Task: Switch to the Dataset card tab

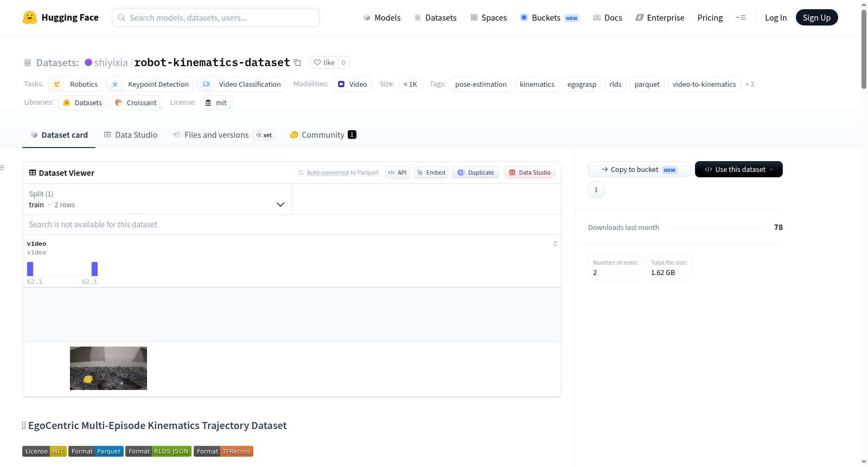Action: click(x=59, y=135)
